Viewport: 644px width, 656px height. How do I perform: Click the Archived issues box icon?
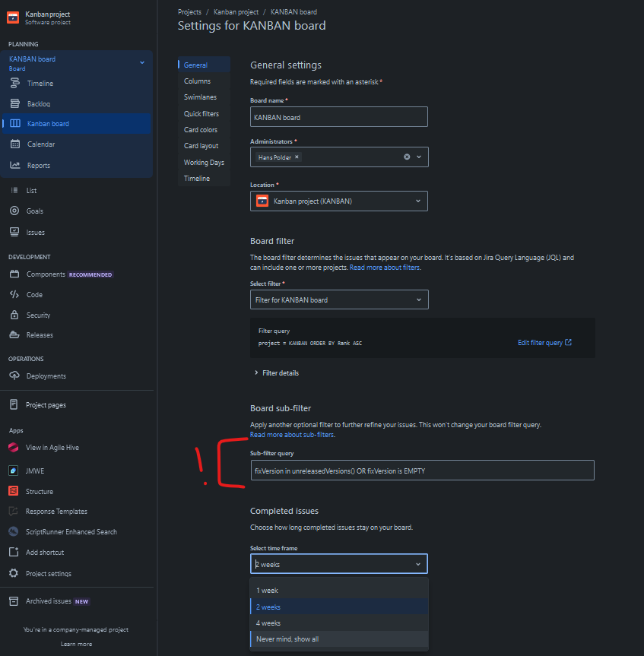click(14, 601)
